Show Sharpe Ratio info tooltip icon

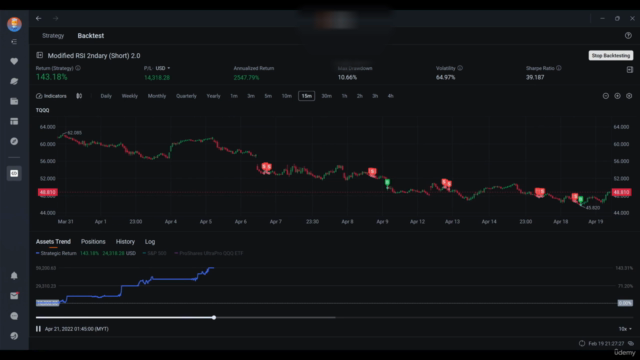[x=559, y=68]
